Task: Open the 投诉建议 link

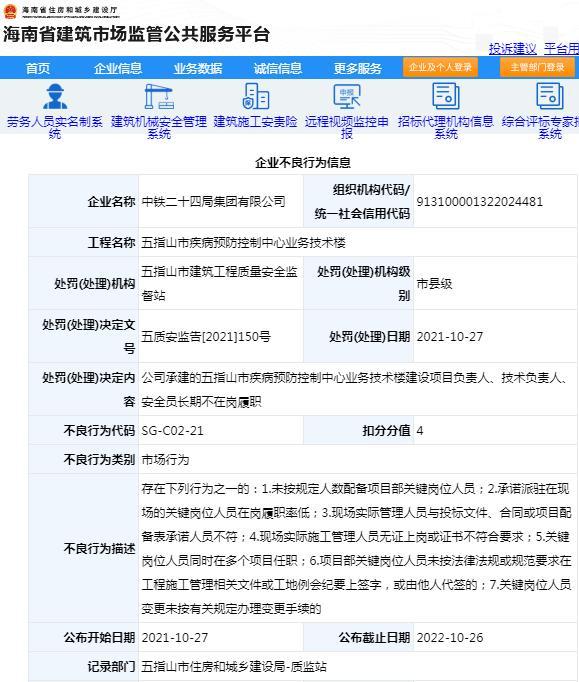Action: pyautogui.click(x=513, y=48)
